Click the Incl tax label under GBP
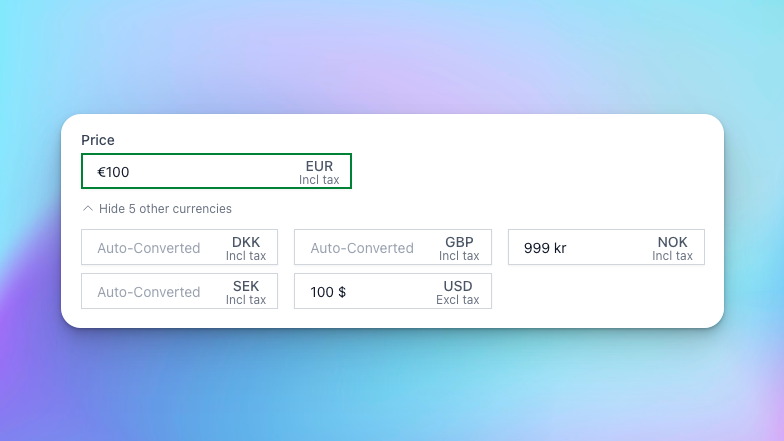This screenshot has width=784, height=441. coord(459,256)
